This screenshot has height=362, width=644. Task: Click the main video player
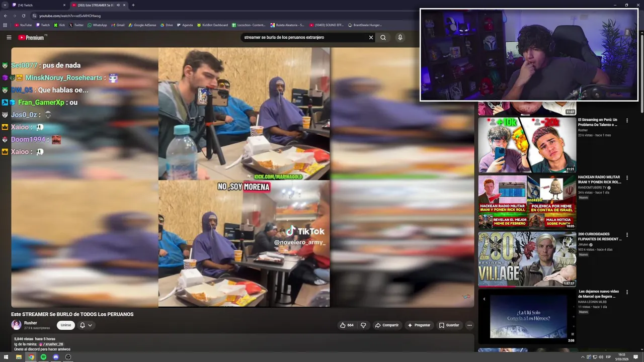coord(243,177)
